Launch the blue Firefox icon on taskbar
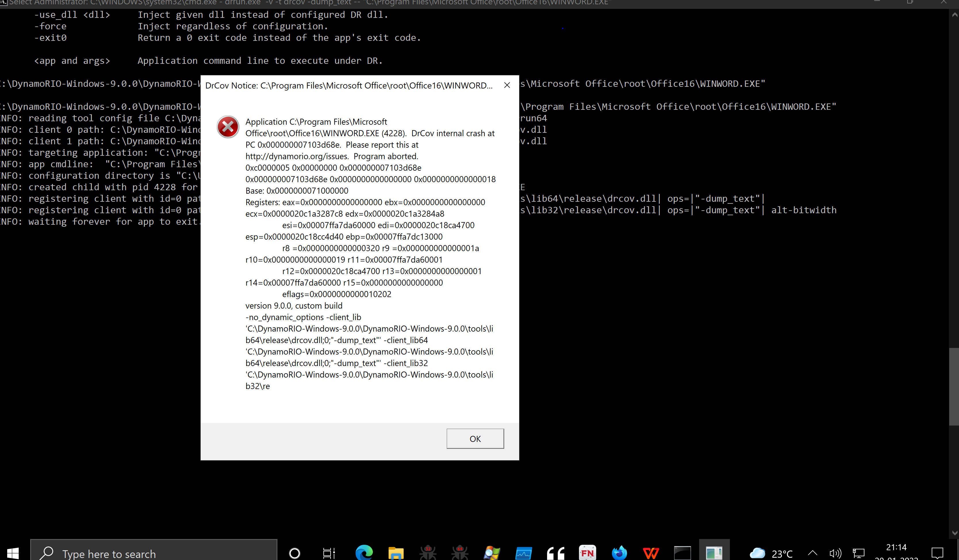Screen dimensions: 959x560 click(619, 553)
